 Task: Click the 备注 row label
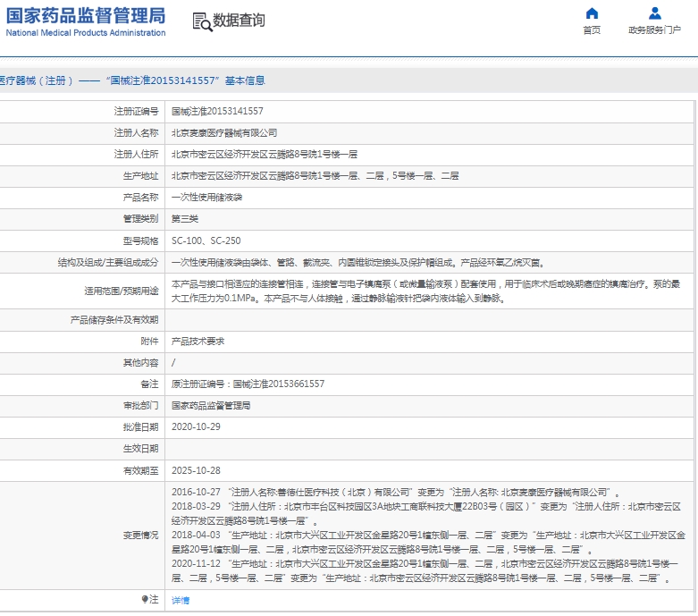point(149,384)
